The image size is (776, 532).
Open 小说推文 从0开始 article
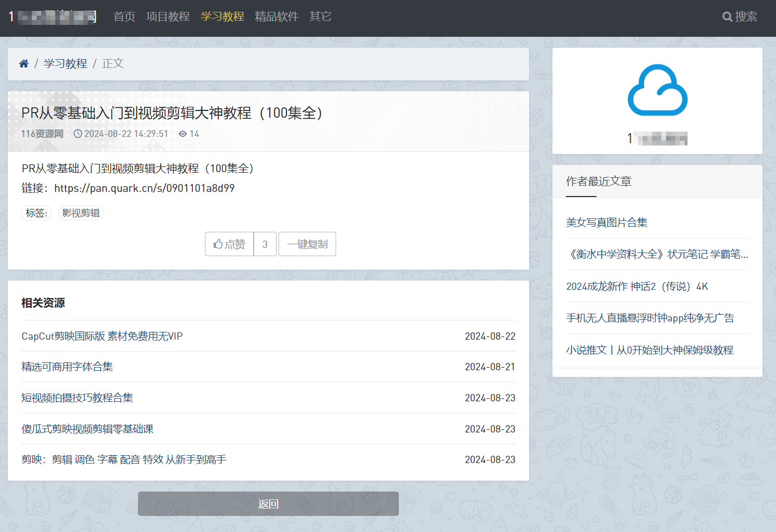(x=649, y=350)
